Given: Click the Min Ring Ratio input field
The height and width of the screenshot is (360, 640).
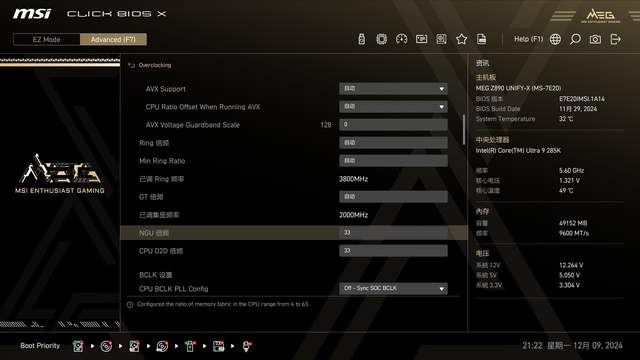Looking at the screenshot, I should (x=393, y=160).
